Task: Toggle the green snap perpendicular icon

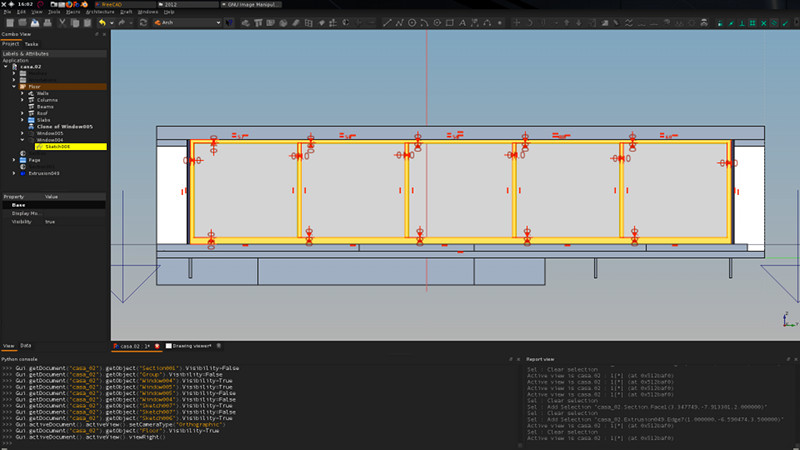Action: tap(742, 23)
